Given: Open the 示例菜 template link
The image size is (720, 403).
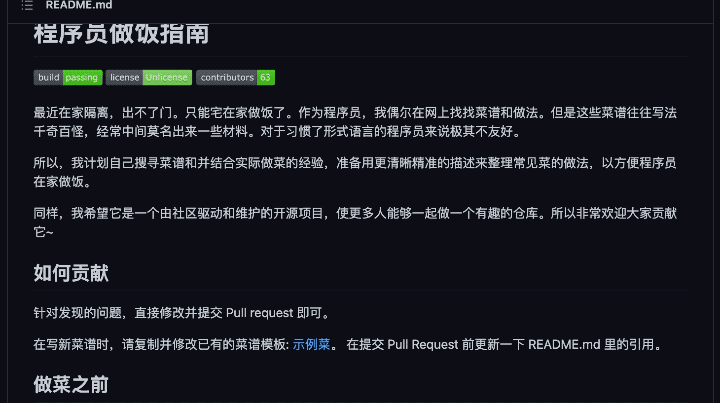Looking at the screenshot, I should pos(311,345).
